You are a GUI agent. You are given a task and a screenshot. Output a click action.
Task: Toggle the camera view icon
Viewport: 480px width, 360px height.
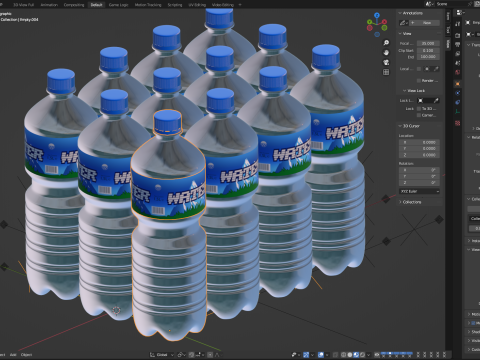click(x=386, y=62)
